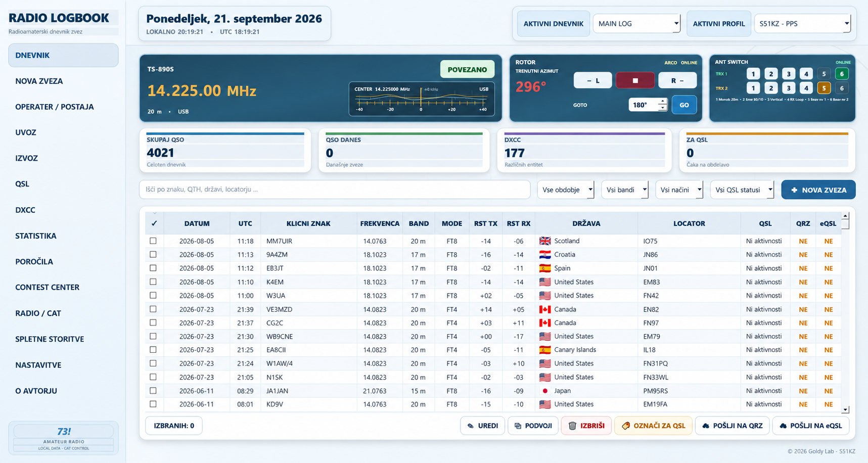Click the AKTIVNI PROFIL button
868x463 pixels.
pos(718,24)
